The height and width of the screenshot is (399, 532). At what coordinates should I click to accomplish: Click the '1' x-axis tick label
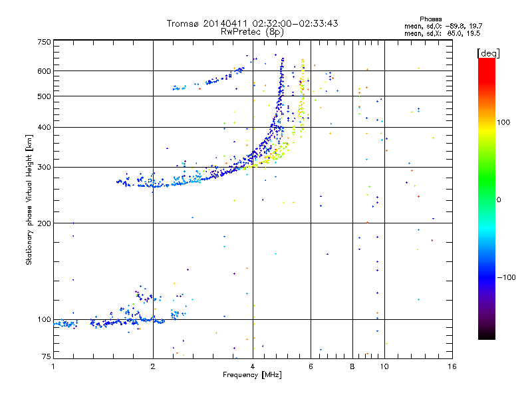(x=53, y=366)
